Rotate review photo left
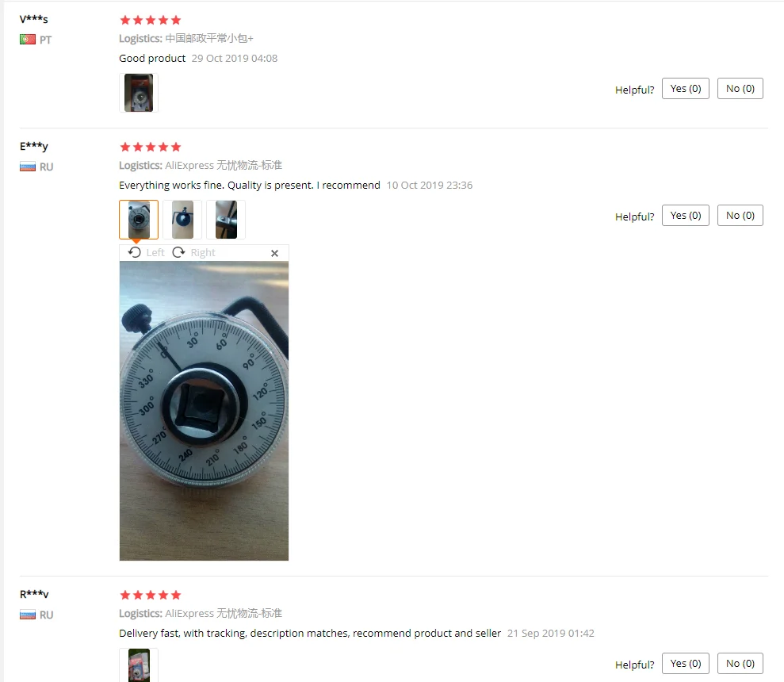This screenshot has height=682, width=784. click(x=146, y=253)
